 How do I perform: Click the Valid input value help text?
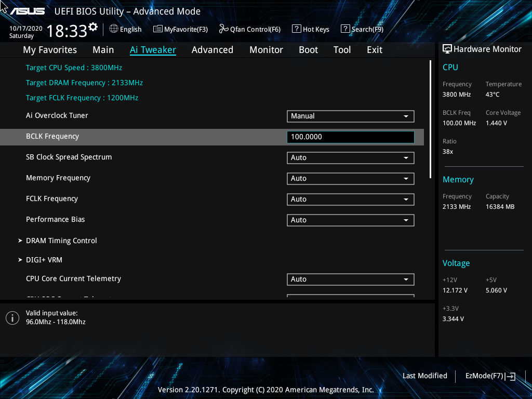[56, 317]
